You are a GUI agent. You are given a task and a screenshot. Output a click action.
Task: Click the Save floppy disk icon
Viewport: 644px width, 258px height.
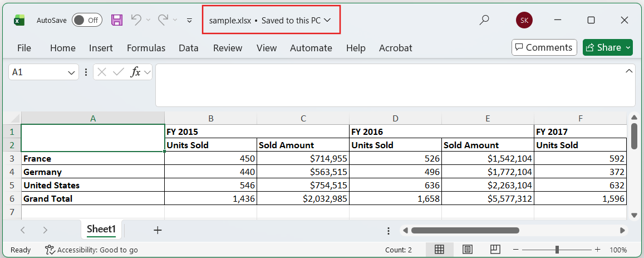(117, 20)
